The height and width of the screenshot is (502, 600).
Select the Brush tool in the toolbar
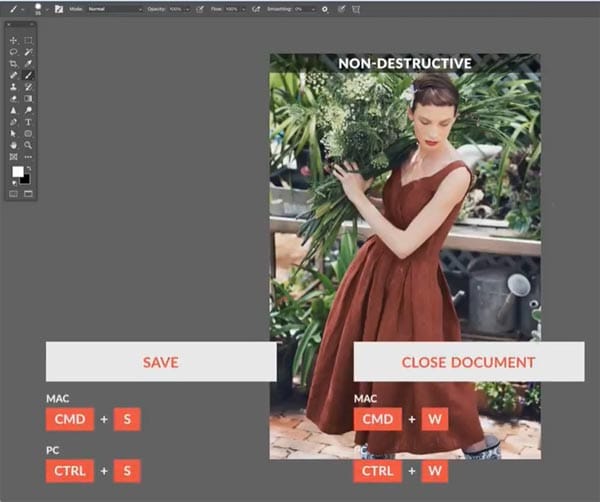tap(28, 75)
